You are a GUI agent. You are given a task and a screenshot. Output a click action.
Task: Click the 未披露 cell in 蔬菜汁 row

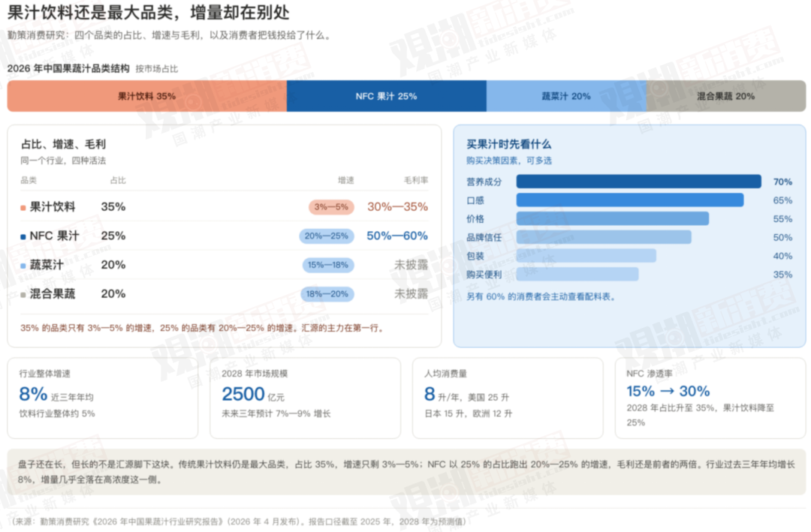tap(412, 265)
